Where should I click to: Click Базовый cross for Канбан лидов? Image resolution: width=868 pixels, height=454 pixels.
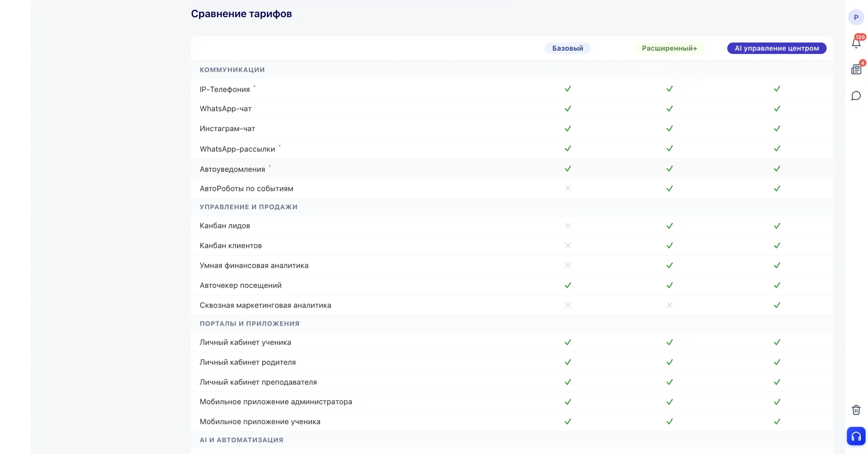click(568, 226)
